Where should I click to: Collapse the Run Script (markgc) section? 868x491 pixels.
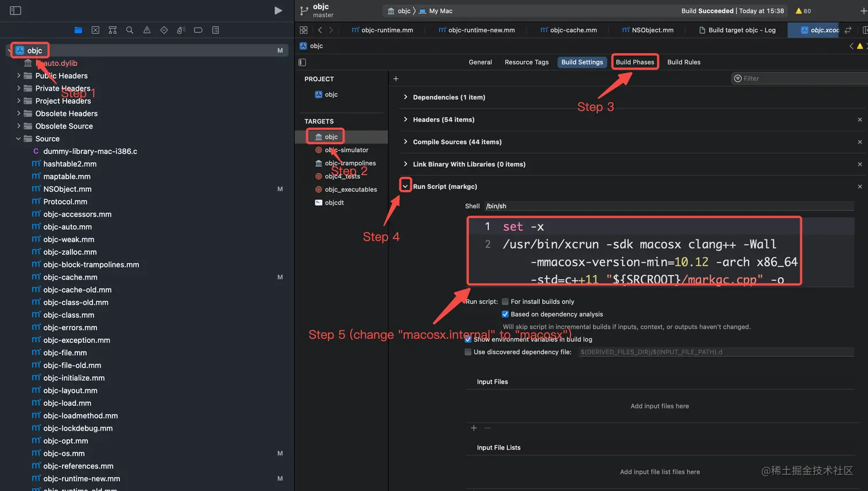click(405, 186)
